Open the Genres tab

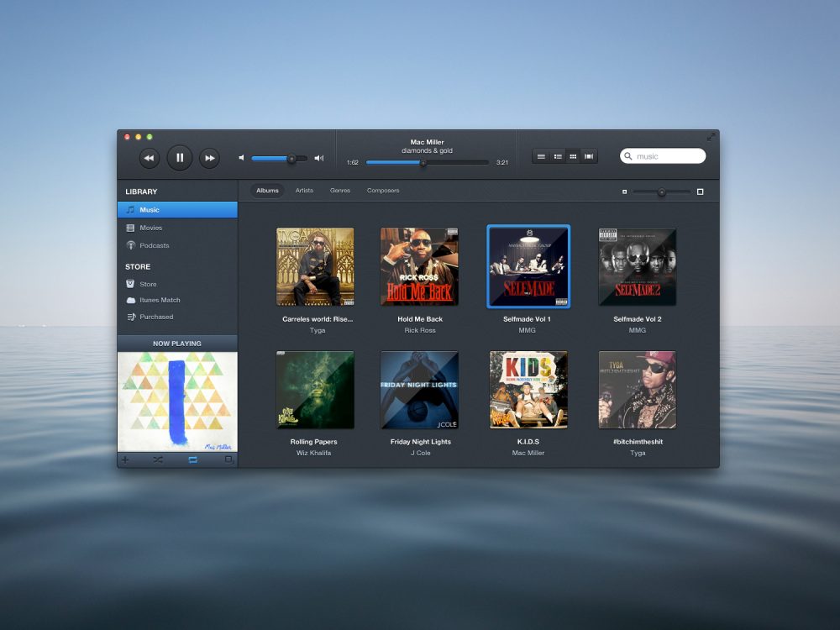click(340, 191)
